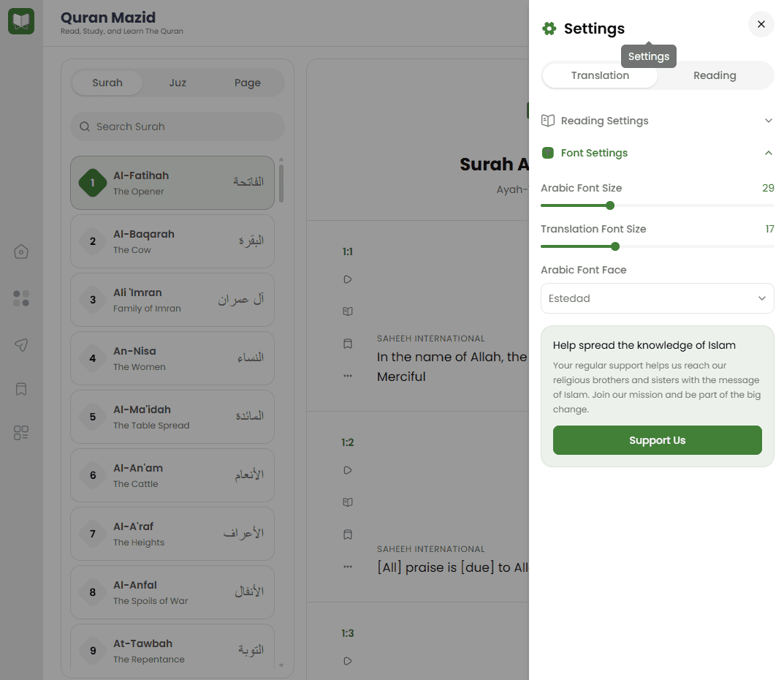
Task: Select Al-Baqarah from the surah list
Action: [172, 242]
